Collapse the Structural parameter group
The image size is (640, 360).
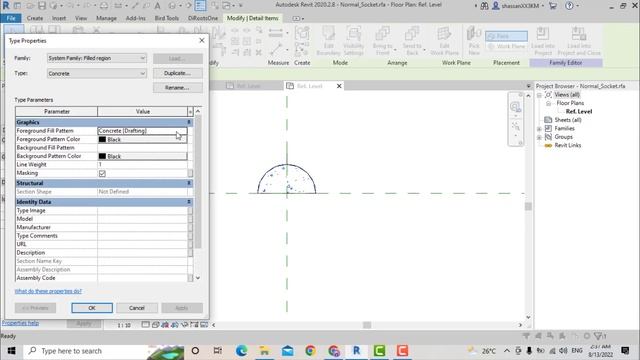[x=189, y=183]
